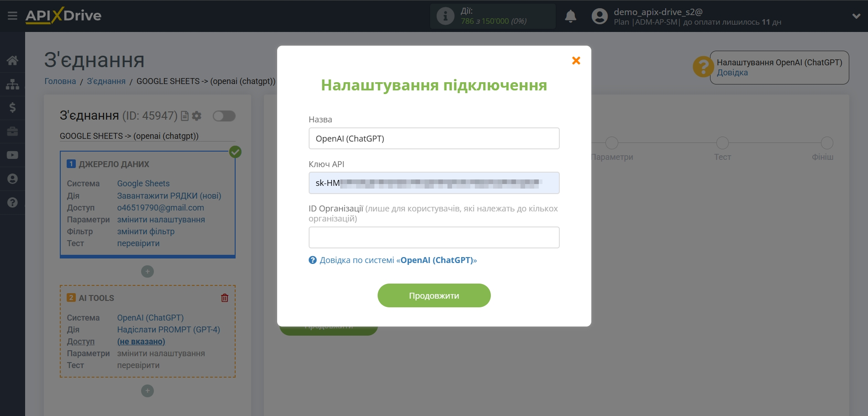The width and height of the screenshot is (868, 416).
Task: Go to Головна breadcrumb
Action: point(60,81)
